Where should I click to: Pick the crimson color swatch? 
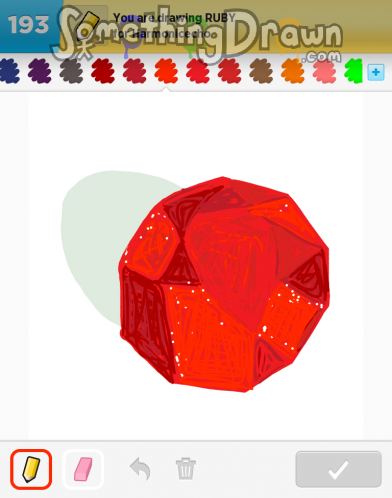(135, 71)
